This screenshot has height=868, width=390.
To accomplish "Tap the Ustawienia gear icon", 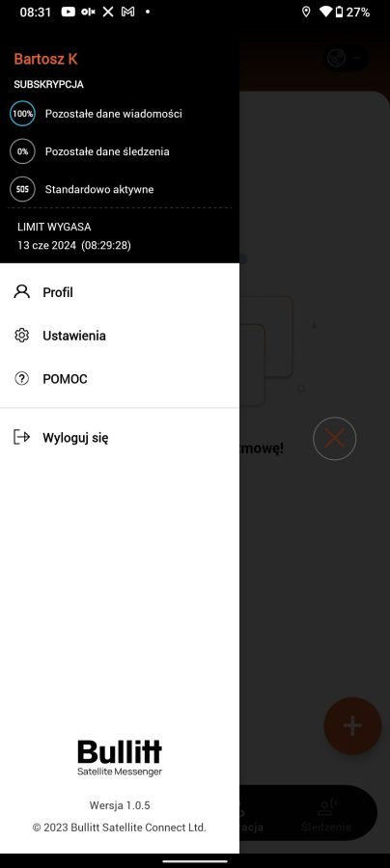I will 21,336.
